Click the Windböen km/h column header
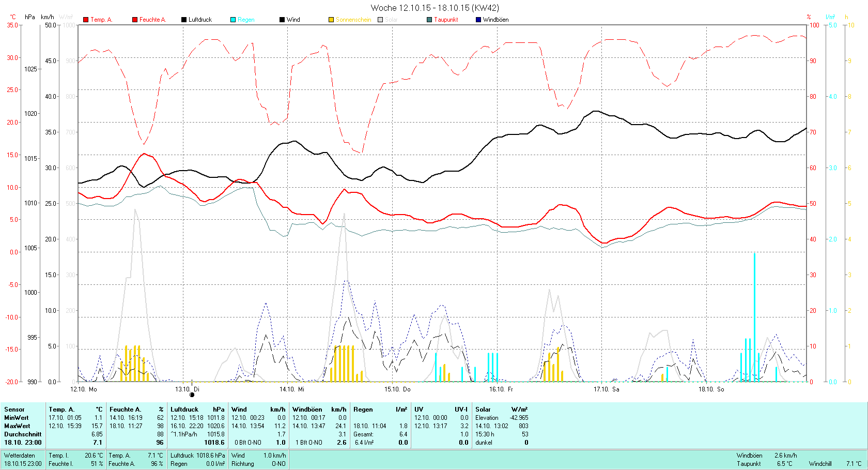The image size is (868, 470). (x=319, y=410)
